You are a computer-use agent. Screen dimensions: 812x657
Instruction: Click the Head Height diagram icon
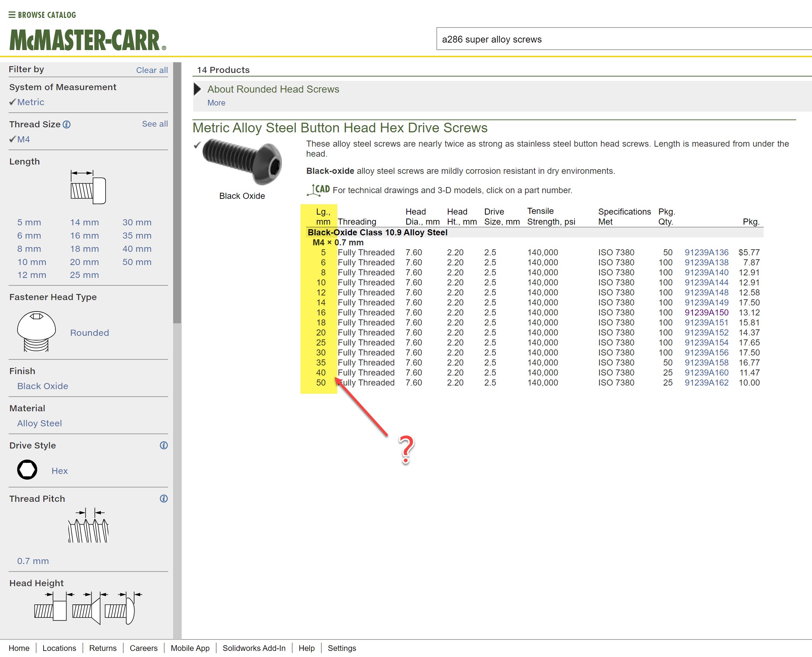(x=88, y=607)
